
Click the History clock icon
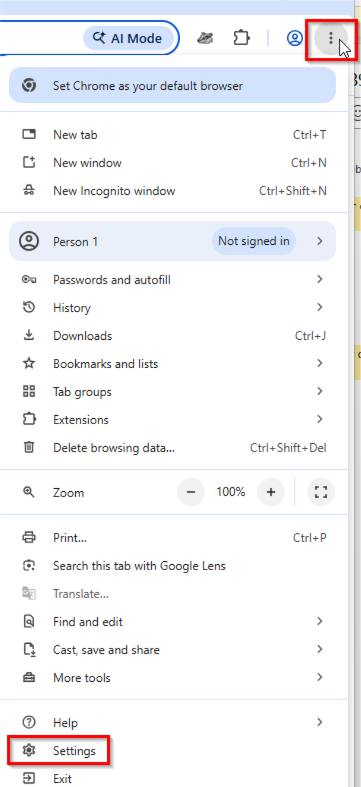coord(29,307)
